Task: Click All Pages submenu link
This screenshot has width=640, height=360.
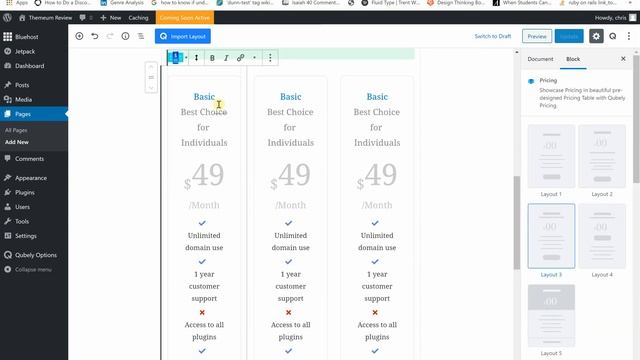Action: (16, 130)
